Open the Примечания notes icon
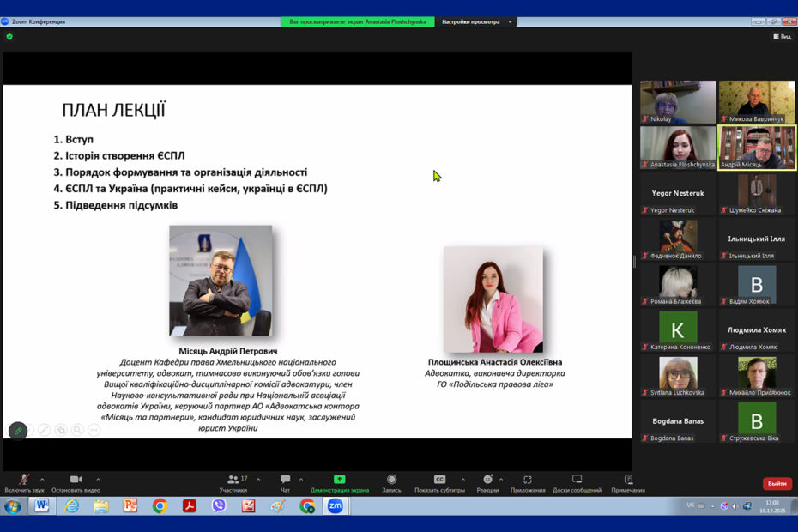 coord(628,480)
